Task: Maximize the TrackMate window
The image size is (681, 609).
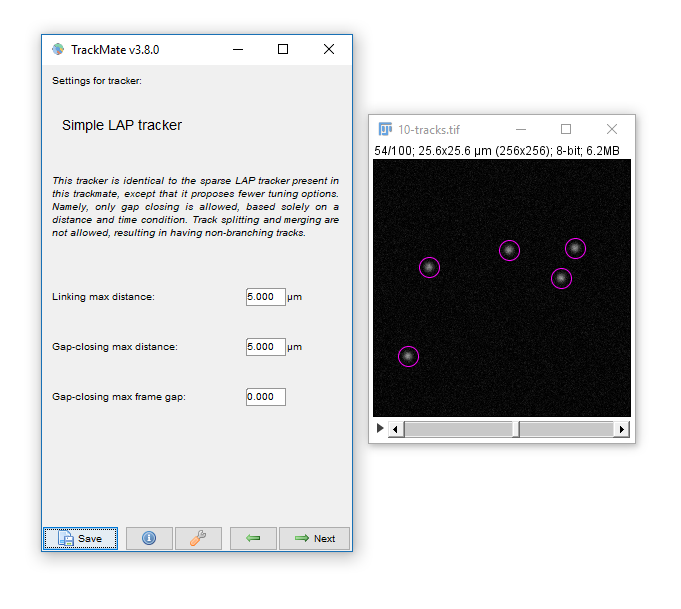Action: click(x=283, y=49)
